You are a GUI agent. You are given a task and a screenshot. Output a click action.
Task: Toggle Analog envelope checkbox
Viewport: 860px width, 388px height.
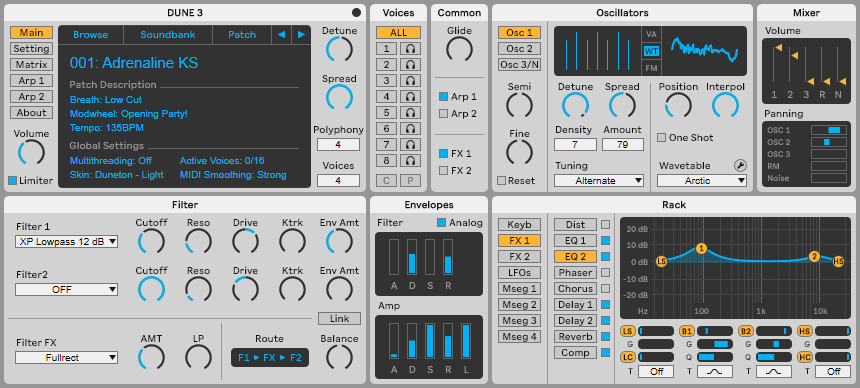tap(442, 223)
